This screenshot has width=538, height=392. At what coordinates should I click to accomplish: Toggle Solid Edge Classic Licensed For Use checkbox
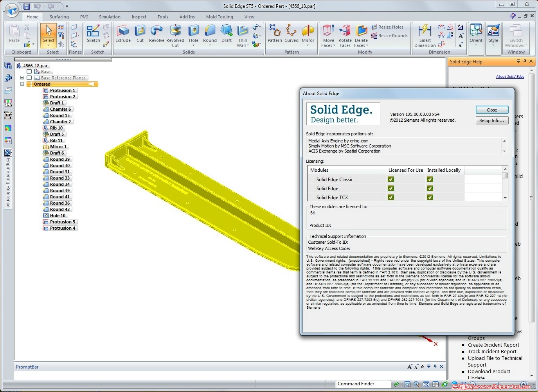(390, 179)
